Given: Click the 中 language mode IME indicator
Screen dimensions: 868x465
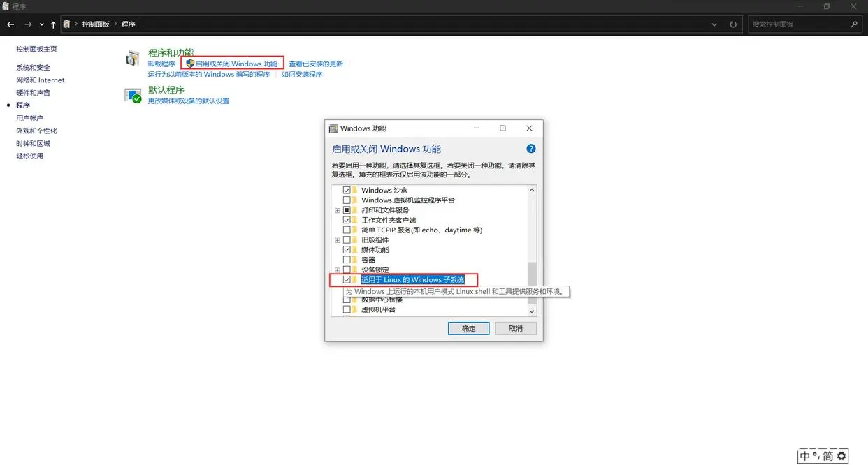Looking at the screenshot, I should coord(805,456).
